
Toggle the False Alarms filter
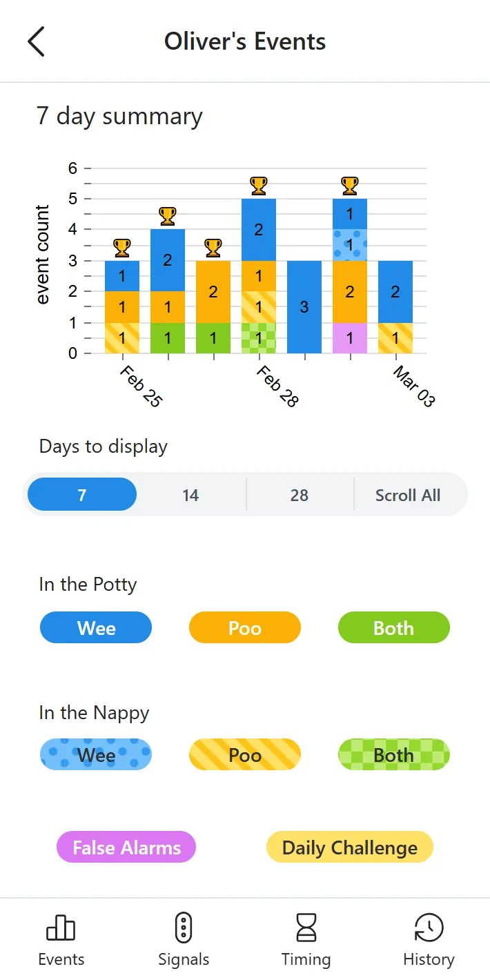click(x=126, y=847)
